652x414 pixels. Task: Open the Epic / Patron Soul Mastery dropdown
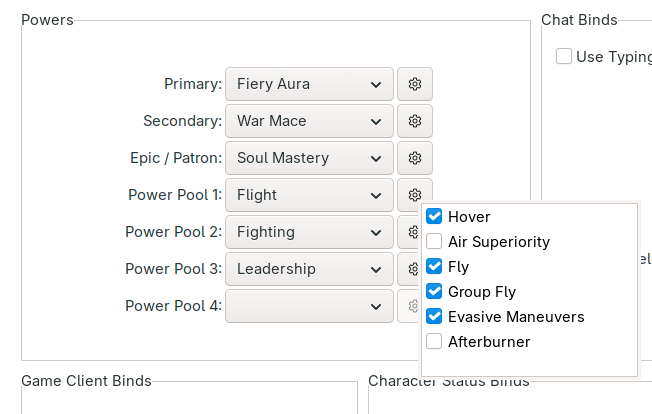pyautogui.click(x=309, y=158)
